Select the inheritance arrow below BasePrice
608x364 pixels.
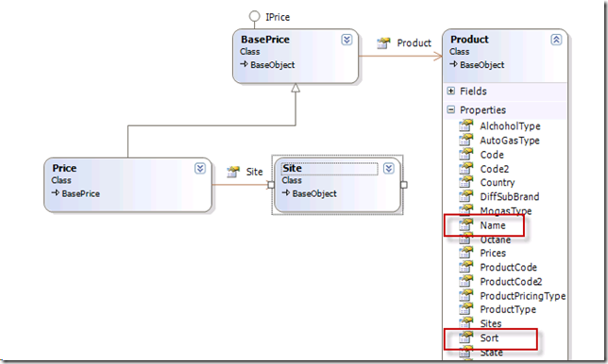(296, 89)
